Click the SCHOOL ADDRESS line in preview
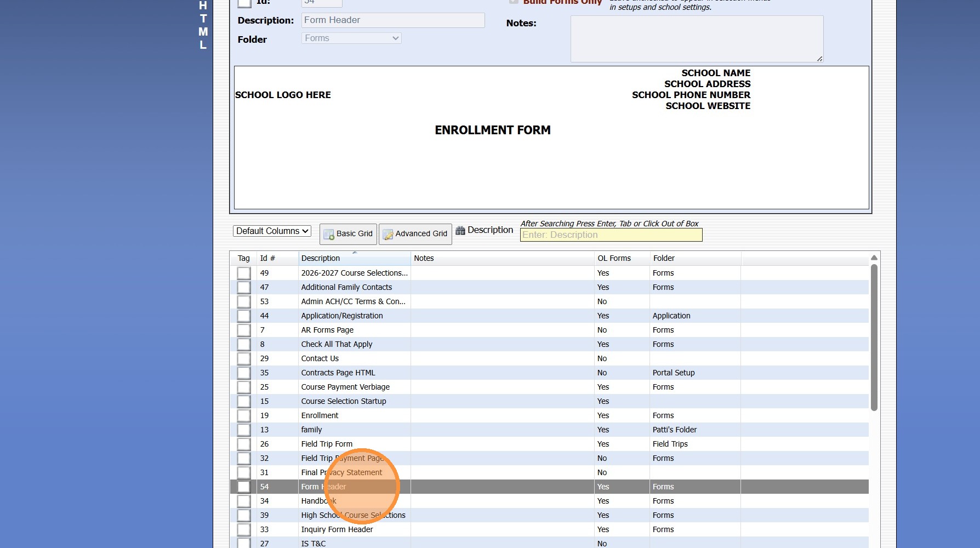 (708, 84)
